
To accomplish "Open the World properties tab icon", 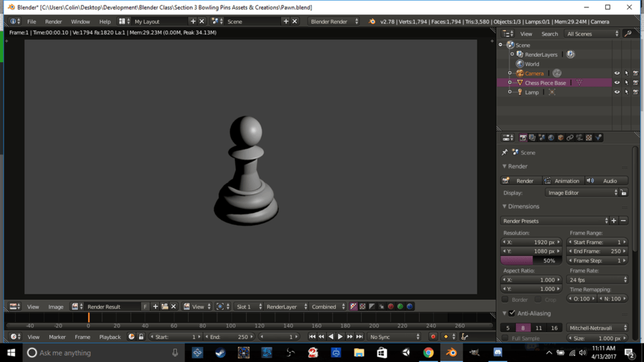I will [551, 138].
